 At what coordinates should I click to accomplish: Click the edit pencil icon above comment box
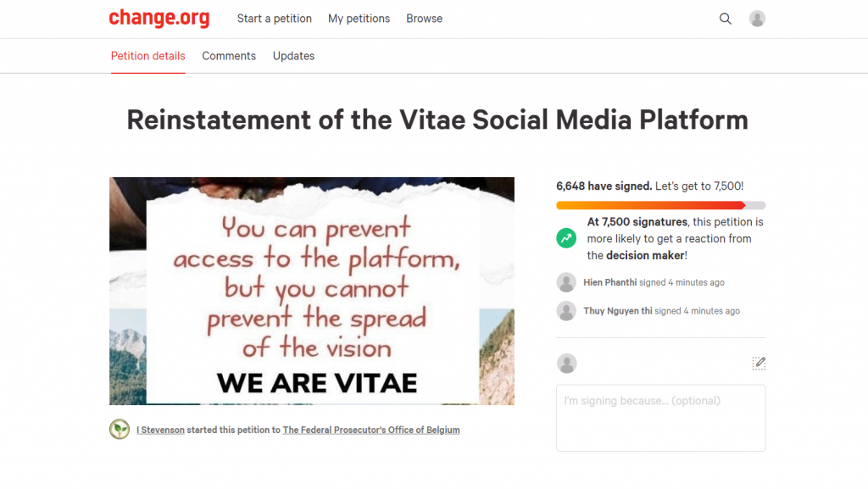[759, 364]
